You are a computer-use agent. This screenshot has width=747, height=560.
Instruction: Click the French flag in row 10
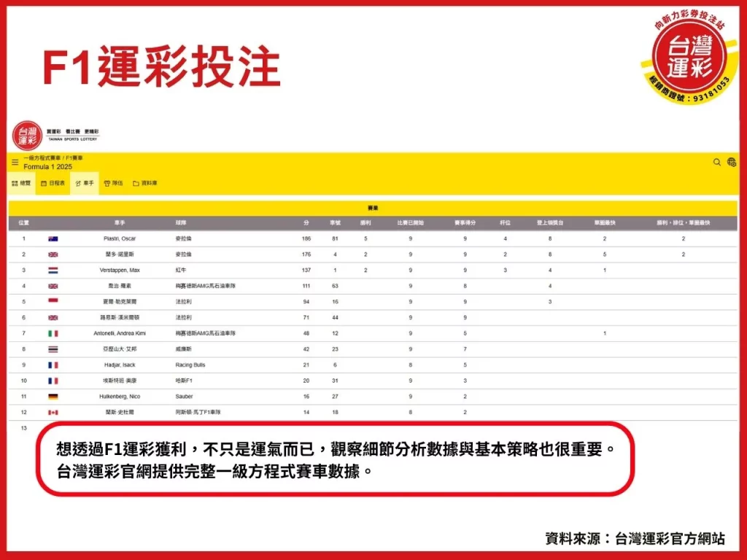[x=53, y=381]
